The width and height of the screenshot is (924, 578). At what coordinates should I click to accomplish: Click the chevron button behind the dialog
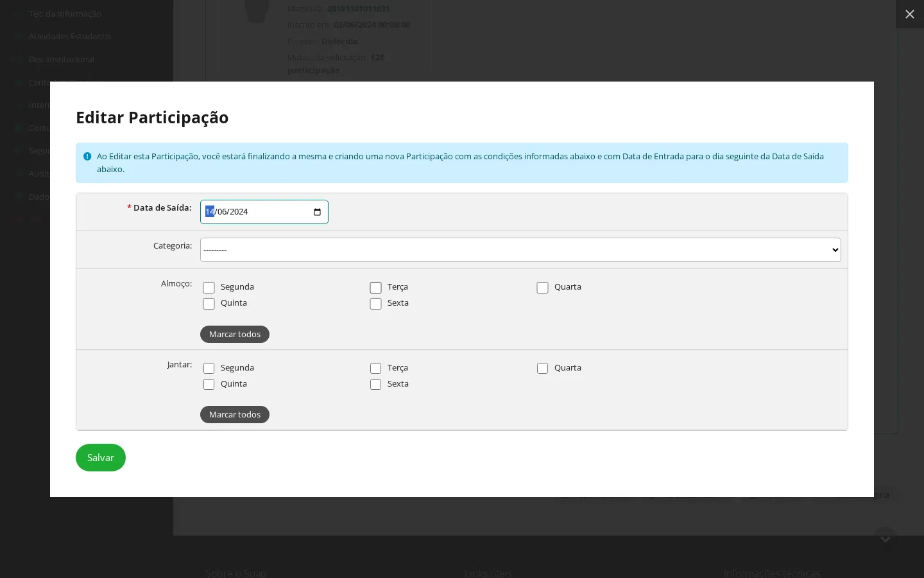(x=885, y=538)
